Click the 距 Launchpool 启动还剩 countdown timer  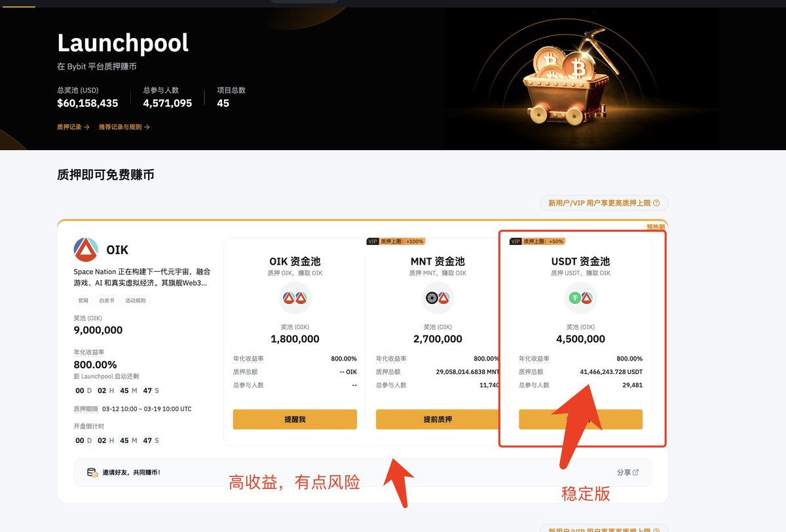tap(117, 390)
